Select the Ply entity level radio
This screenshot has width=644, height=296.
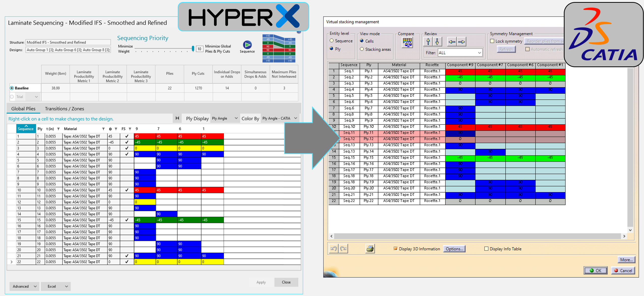[x=332, y=49]
